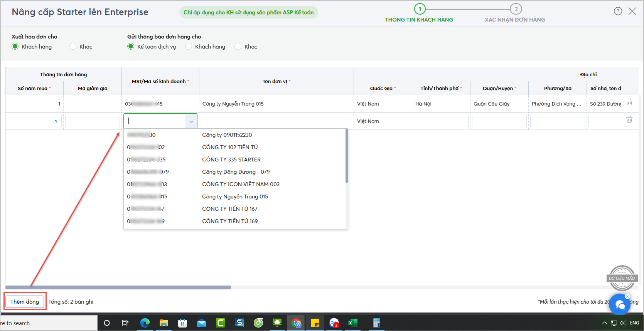
Task: Open File Explorer from taskbar
Action: [164, 323]
